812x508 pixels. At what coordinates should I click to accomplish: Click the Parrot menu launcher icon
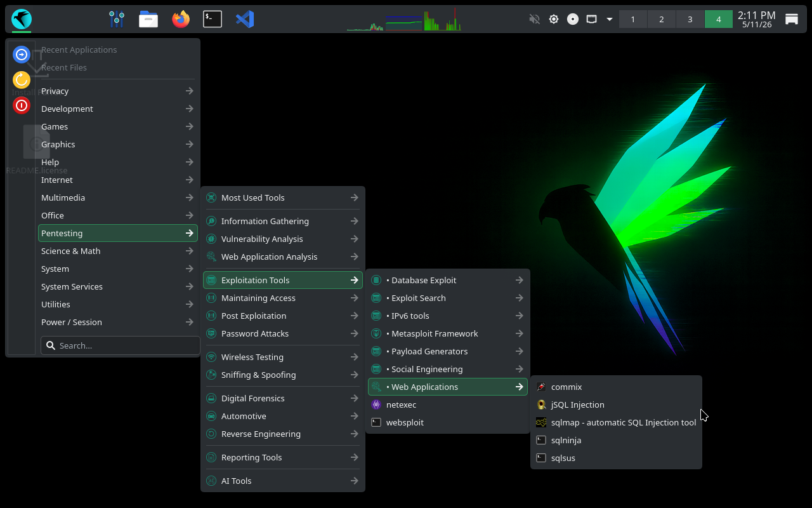coord(22,19)
